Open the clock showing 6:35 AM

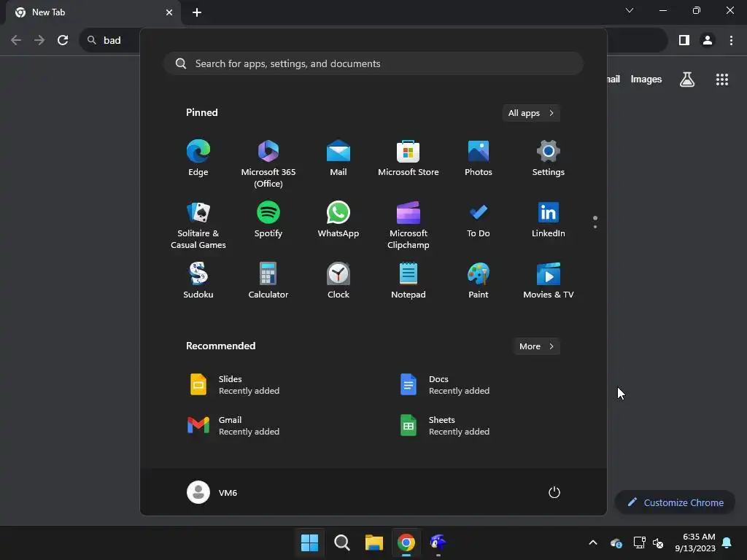coord(695,542)
